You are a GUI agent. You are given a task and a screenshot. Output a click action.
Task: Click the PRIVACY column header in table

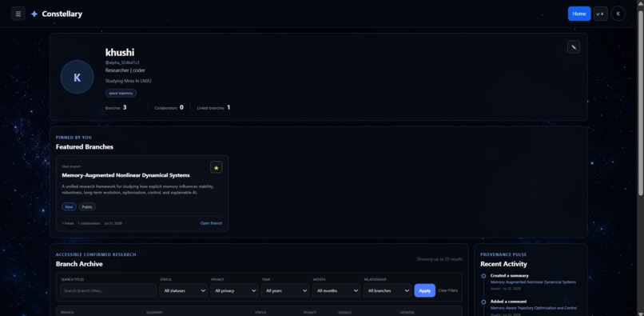[x=310, y=313]
